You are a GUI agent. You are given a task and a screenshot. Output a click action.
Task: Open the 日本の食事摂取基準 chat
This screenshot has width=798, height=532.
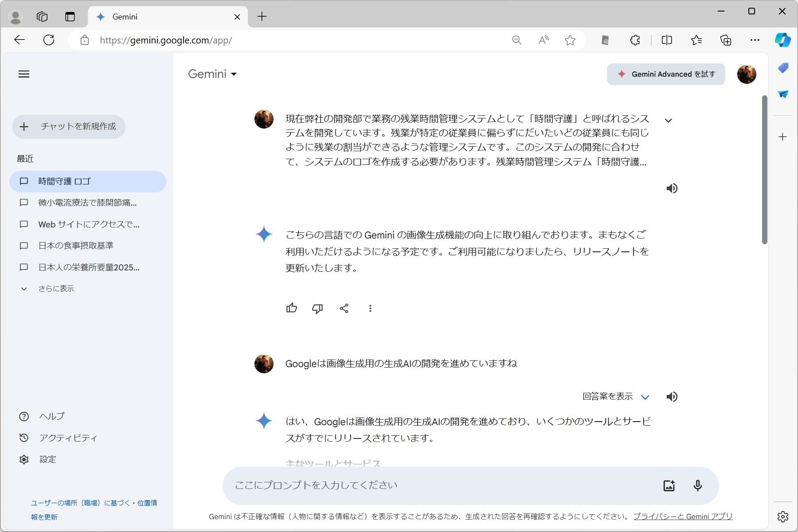tap(88, 246)
